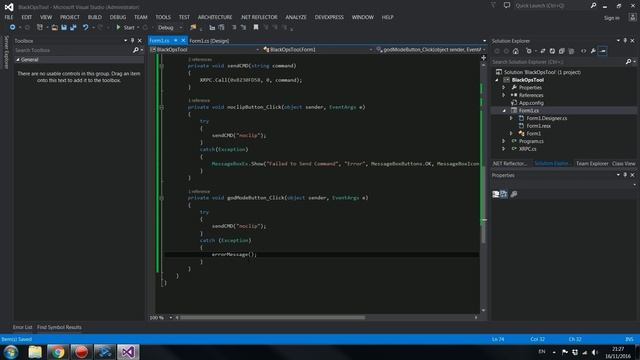The image size is (640, 360).
Task: Toggle pin on the Form1.cs tab
Action: [x=176, y=40]
